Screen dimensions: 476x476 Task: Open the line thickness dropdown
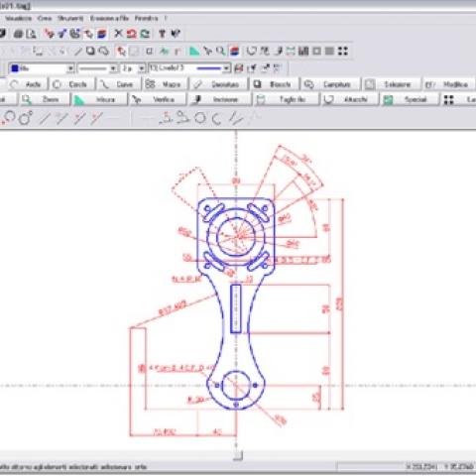point(142,68)
